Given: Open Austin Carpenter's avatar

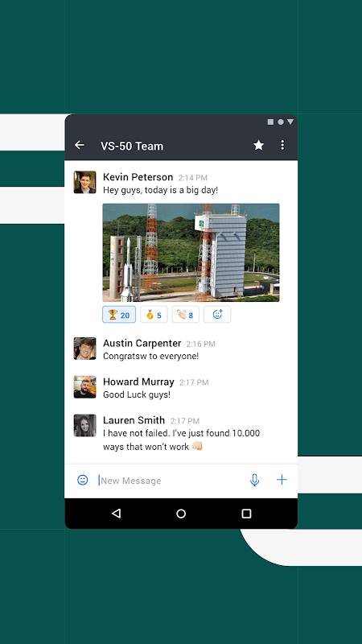Looking at the screenshot, I should 85,349.
